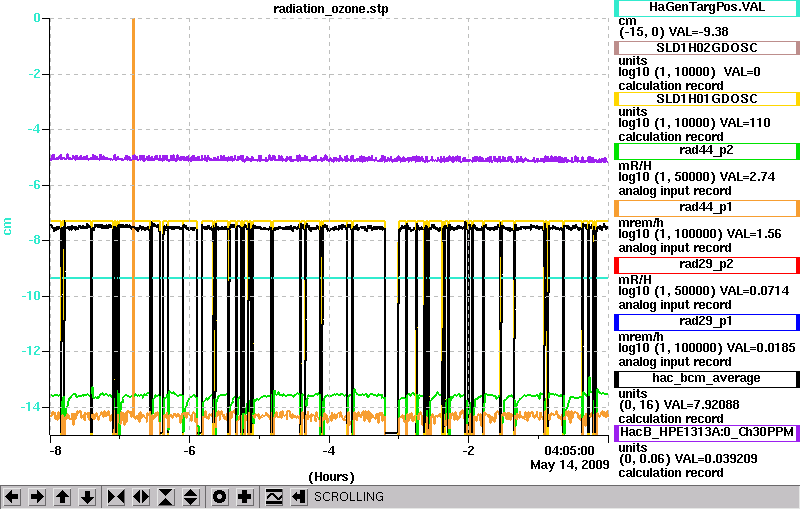Image resolution: width=800 pixels, height=509 pixels.
Task: Select the rad29_p1 legend entry
Action: [707, 322]
